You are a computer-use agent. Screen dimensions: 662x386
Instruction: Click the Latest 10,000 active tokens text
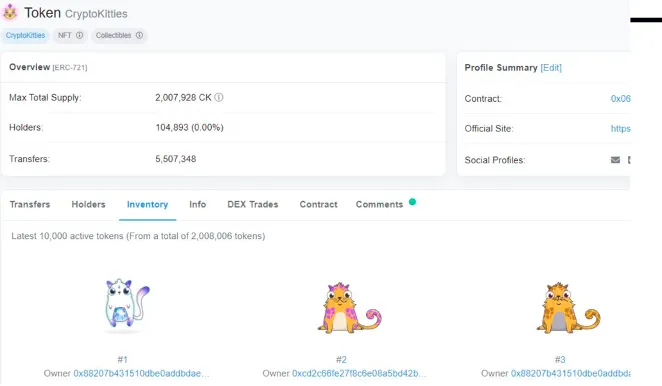[x=138, y=236]
